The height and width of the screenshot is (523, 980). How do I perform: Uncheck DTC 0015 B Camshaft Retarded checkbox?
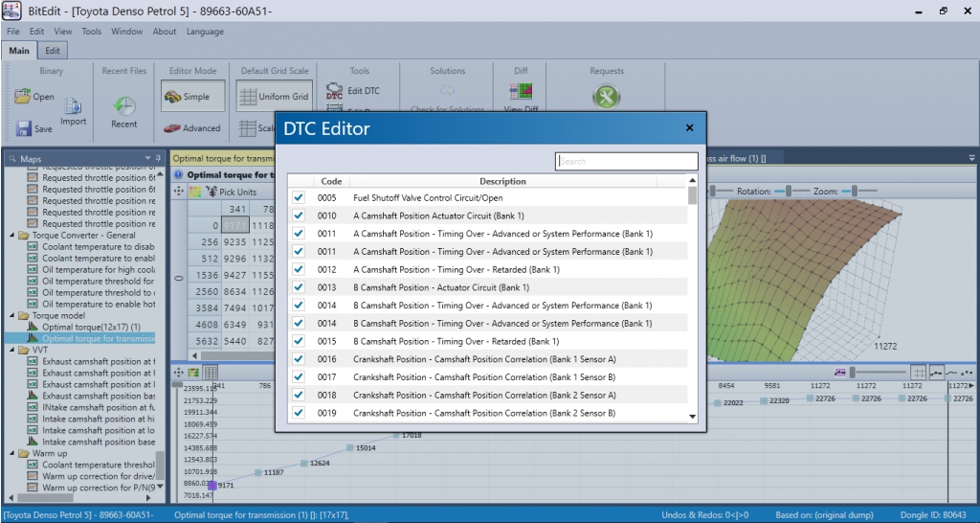coord(299,342)
